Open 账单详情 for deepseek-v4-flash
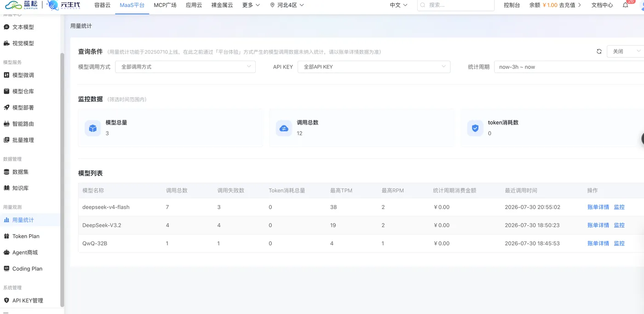 (x=598, y=207)
